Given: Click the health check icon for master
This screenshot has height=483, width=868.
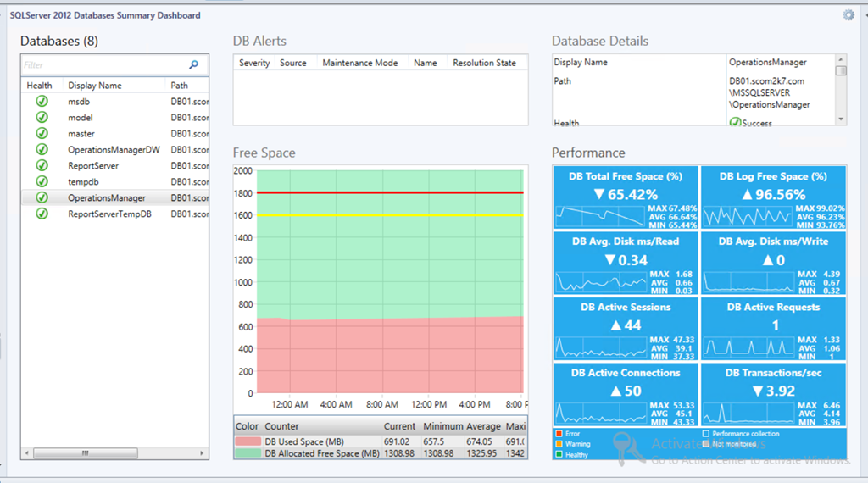Looking at the screenshot, I should (x=42, y=133).
